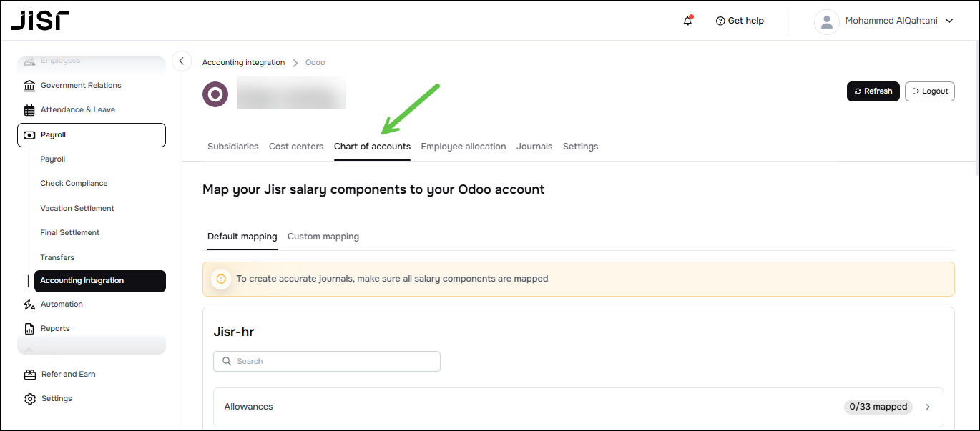980x431 pixels.
Task: Click the user profile avatar
Action: click(x=826, y=21)
